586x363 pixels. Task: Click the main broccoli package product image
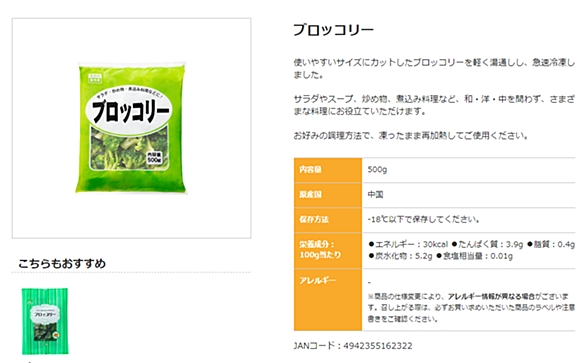[x=131, y=128]
